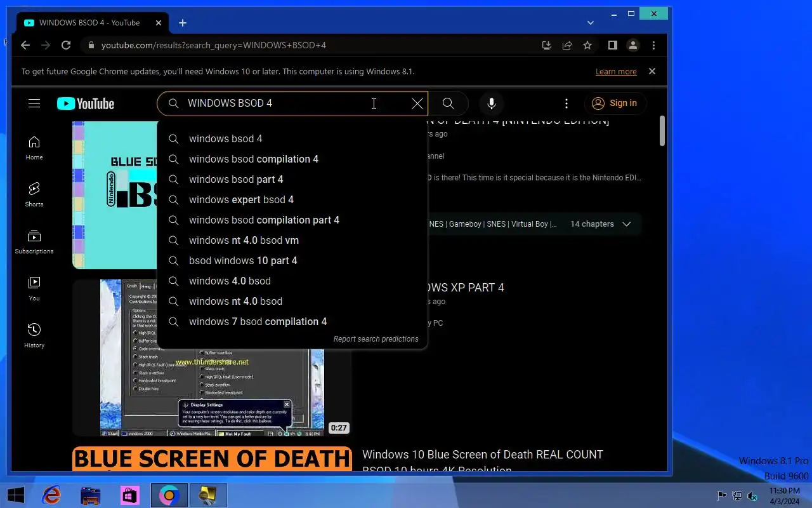Open the Nintendo BSOD video thumbnail
The image size is (812, 508).
tap(115, 195)
